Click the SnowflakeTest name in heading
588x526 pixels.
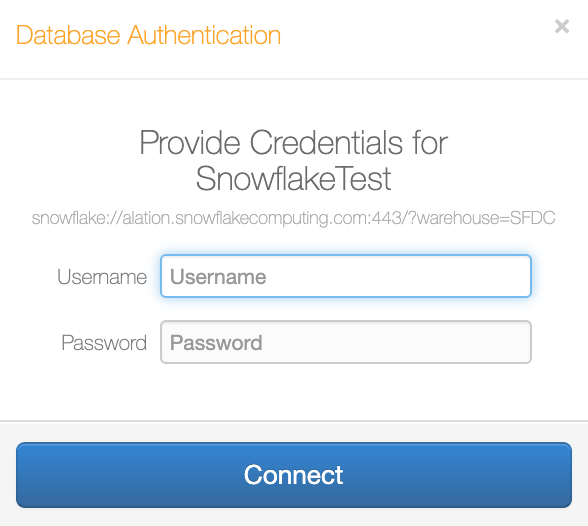tap(294, 179)
